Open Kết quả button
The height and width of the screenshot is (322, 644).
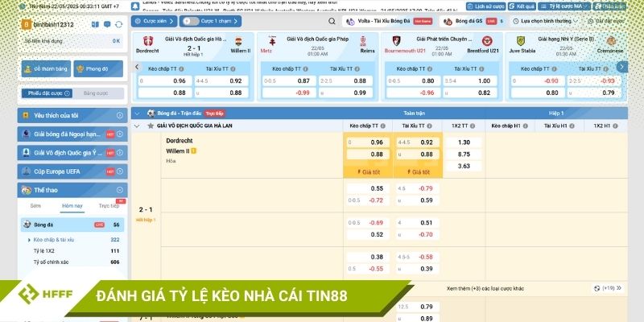click(522, 6)
